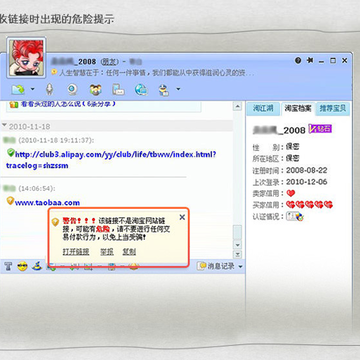Viewport: 360px width, 360px height.
Task: Click 打开链接 in the warning popup
Action: [76, 252]
